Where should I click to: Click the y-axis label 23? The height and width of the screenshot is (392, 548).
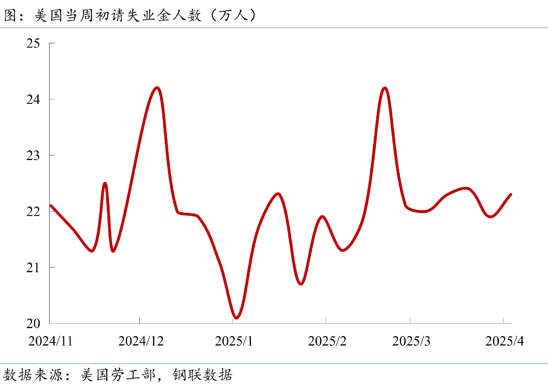(33, 156)
